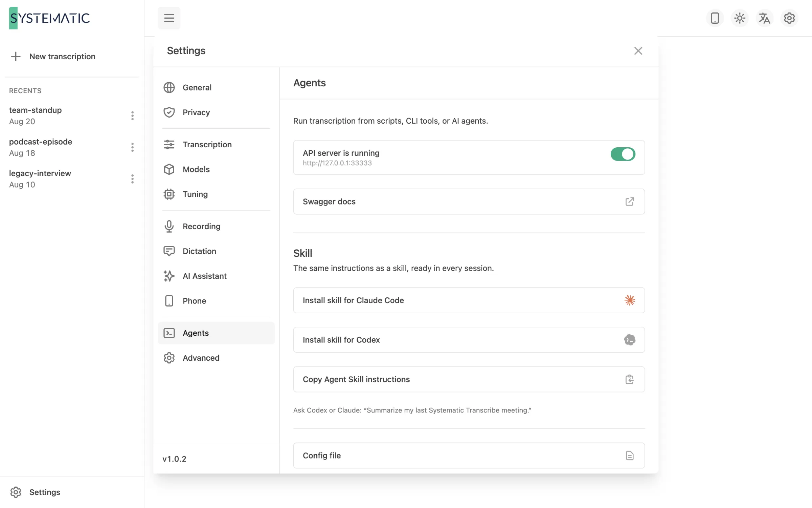Viewport: 812px width, 508px height.
Task: Start a New transcription
Action: coord(72,56)
